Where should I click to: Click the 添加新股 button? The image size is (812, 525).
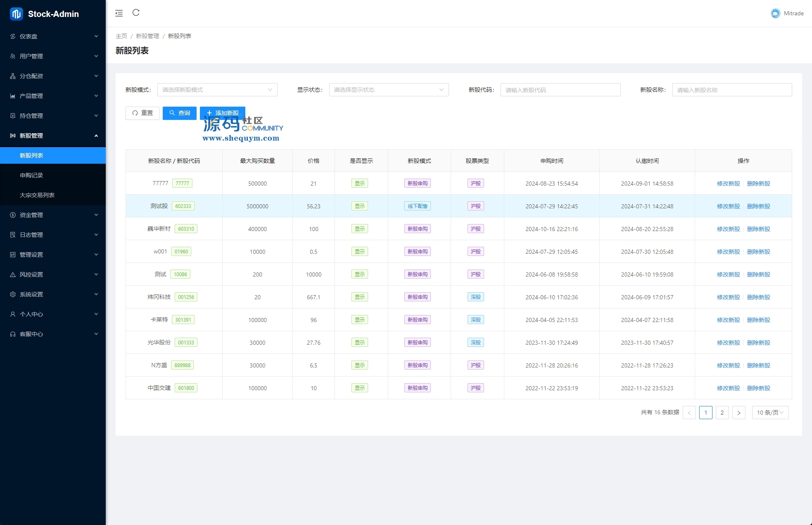[x=223, y=113]
